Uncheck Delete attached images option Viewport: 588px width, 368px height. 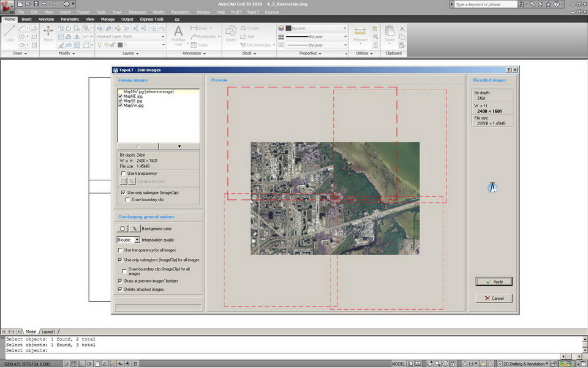[120, 289]
